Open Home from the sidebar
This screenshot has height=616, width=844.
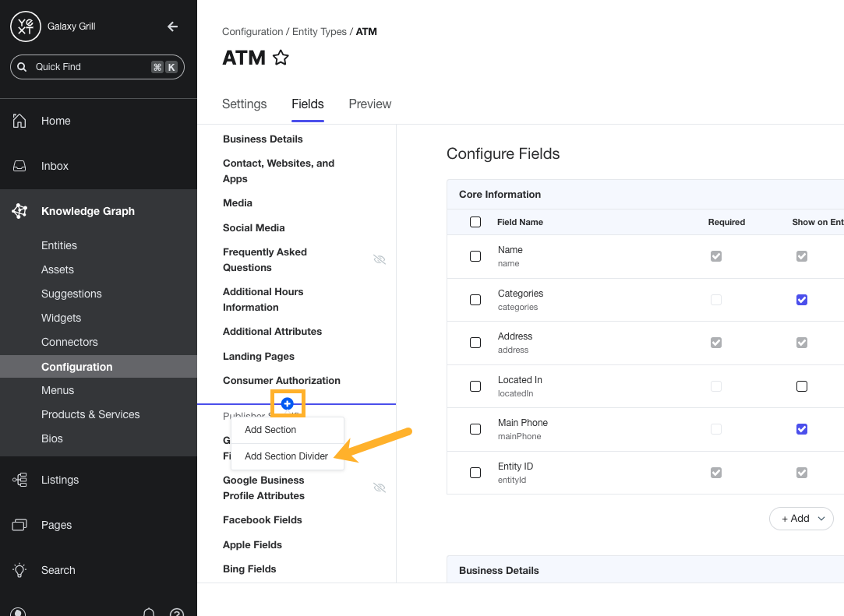[x=55, y=121]
